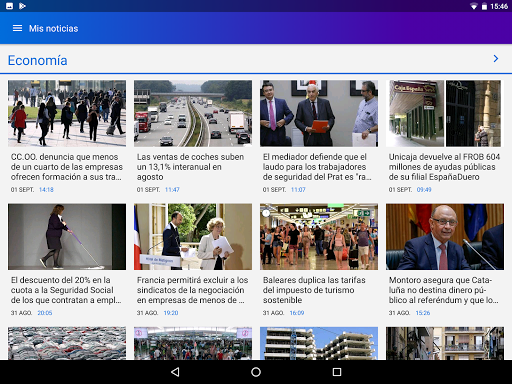Tap the 15:26 timestamp of Montoro article
512x384 pixels.
click(423, 313)
